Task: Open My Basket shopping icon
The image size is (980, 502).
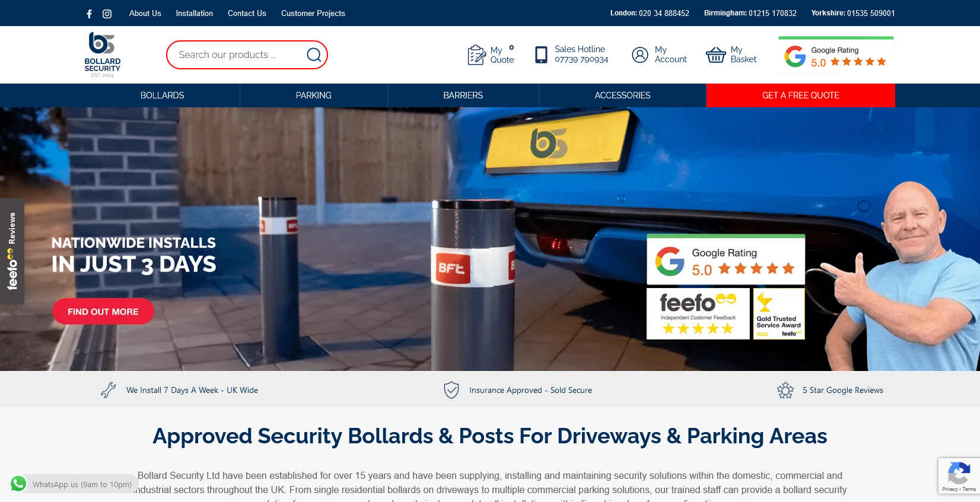Action: click(x=715, y=55)
